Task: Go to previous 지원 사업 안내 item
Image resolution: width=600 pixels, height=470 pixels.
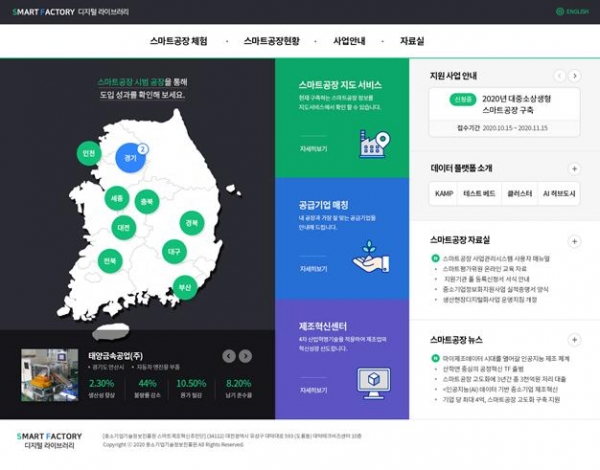Action: coord(557,75)
